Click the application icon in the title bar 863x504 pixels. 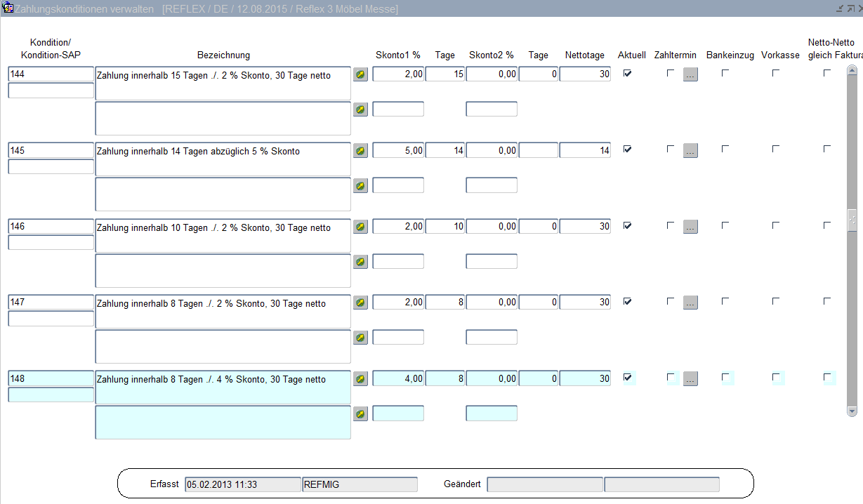[8, 8]
